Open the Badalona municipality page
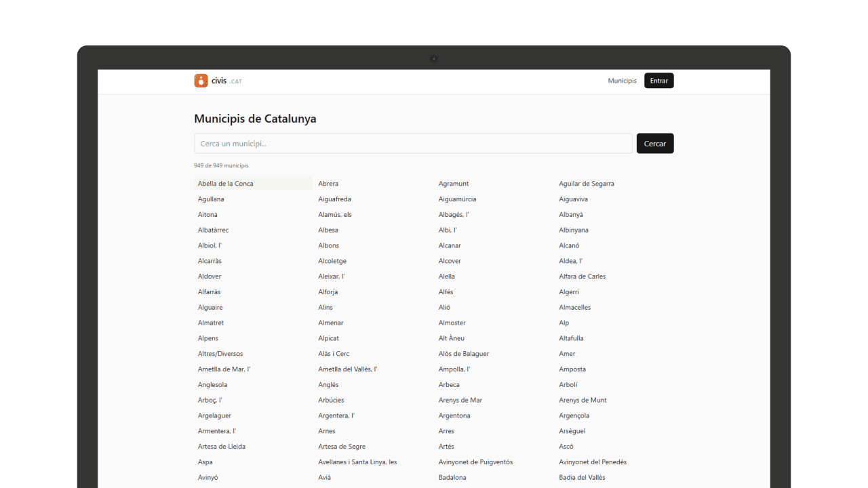868x488 pixels. 452,478
